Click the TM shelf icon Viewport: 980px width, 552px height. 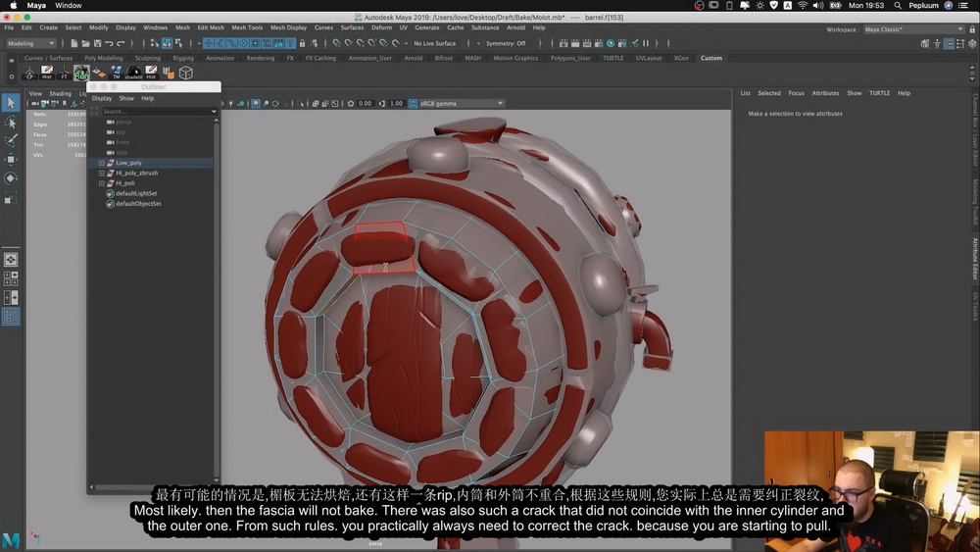(117, 73)
